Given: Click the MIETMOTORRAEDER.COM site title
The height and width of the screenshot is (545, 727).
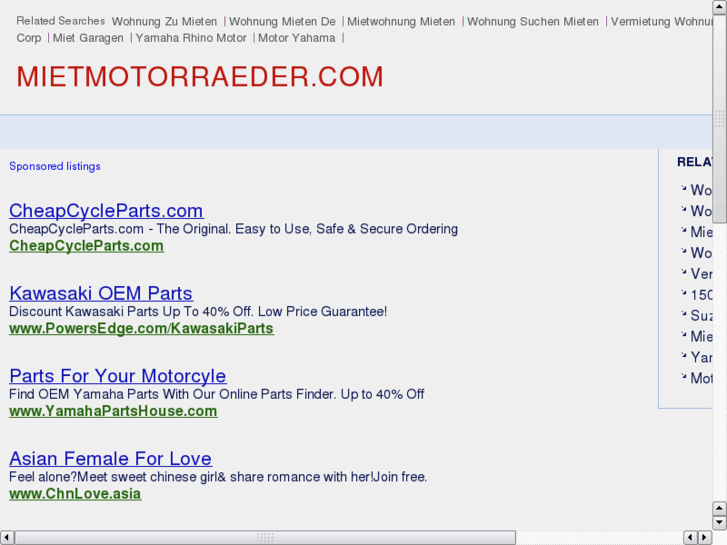Looking at the screenshot, I should pyautogui.click(x=200, y=77).
